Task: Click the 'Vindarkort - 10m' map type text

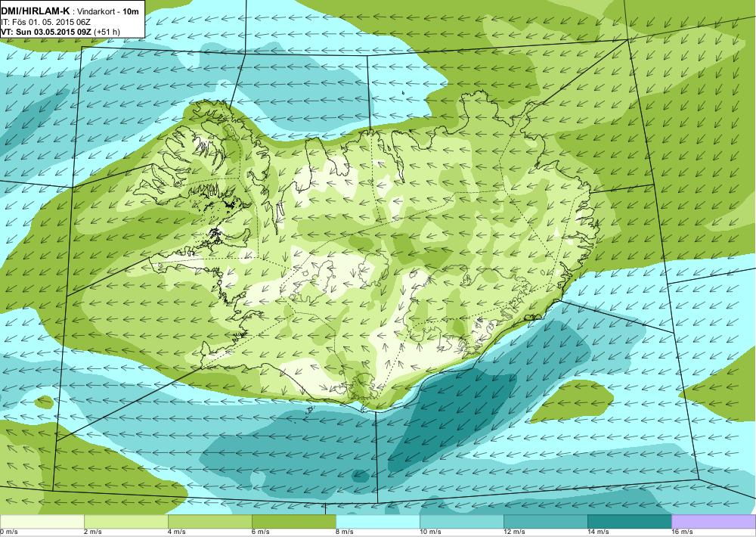Action: (x=107, y=13)
